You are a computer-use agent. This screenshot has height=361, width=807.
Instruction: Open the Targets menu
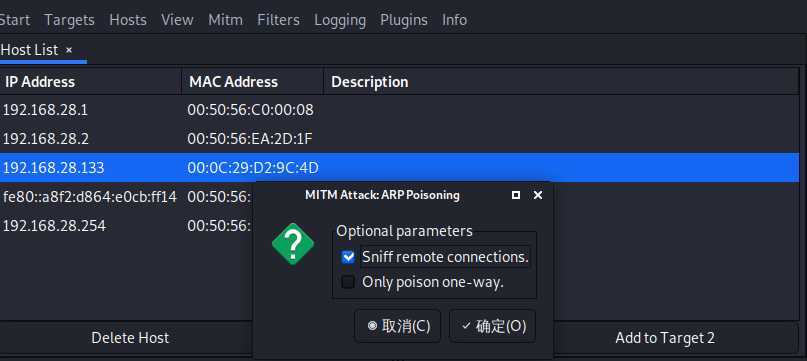[x=69, y=20]
